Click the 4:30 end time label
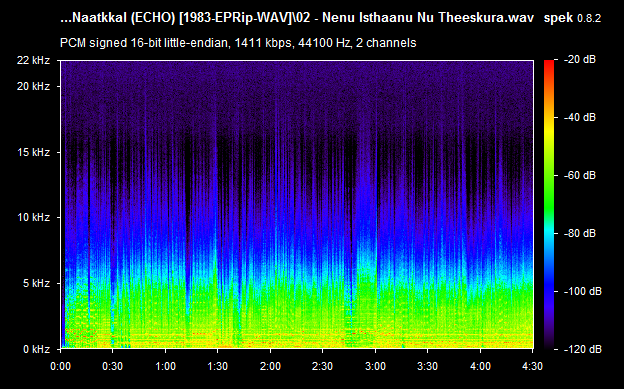624x389 pixels. [x=532, y=366]
